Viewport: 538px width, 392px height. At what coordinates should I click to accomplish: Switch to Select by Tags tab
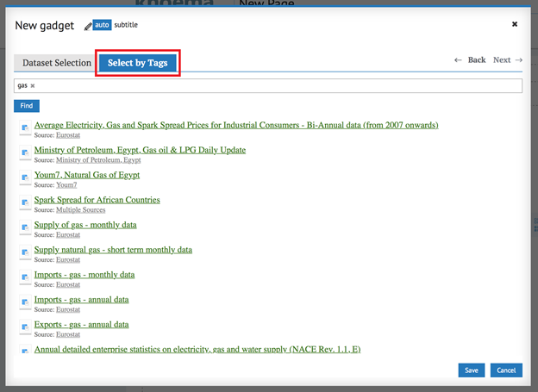tap(138, 63)
